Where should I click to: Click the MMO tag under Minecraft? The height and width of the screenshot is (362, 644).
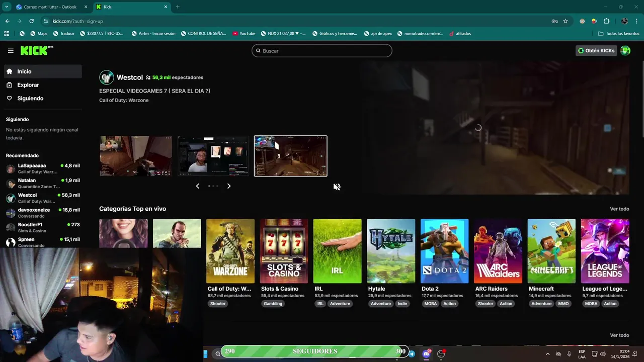point(563,304)
